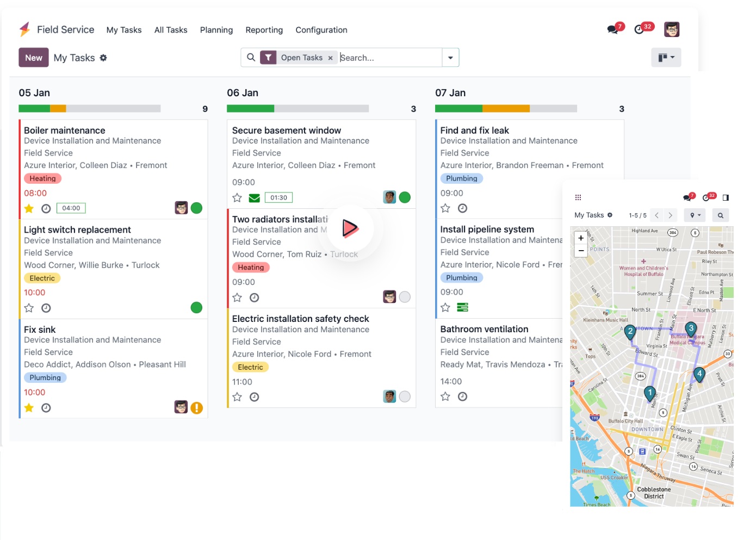
Task: Click the 05 Jan column progress bar
Action: click(89, 109)
